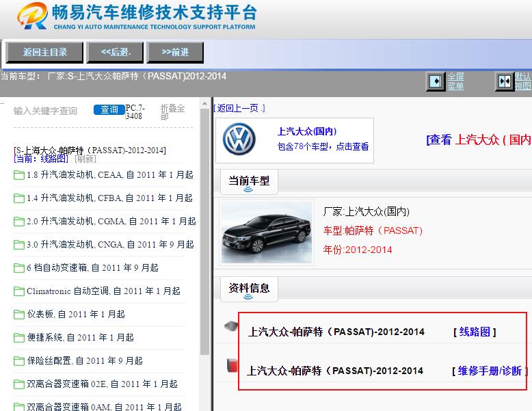Expand 仪表板, 自 2011 年 entry

(x=76, y=315)
